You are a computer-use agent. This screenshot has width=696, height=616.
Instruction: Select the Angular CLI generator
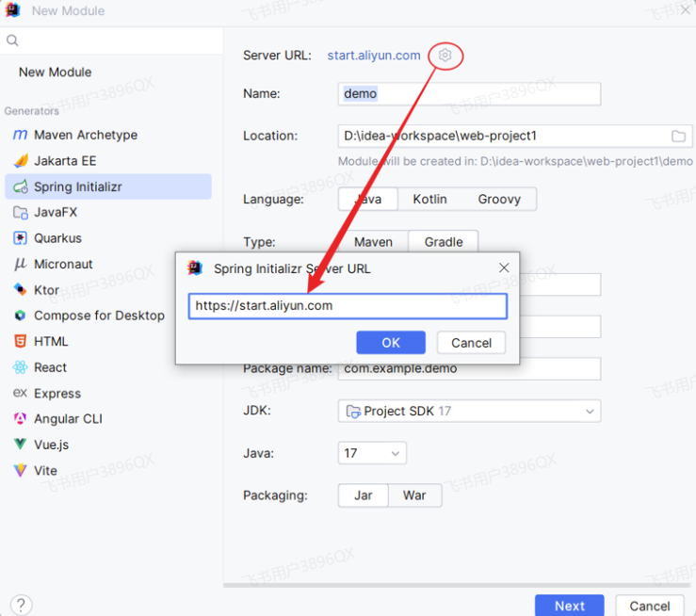(x=108, y=418)
